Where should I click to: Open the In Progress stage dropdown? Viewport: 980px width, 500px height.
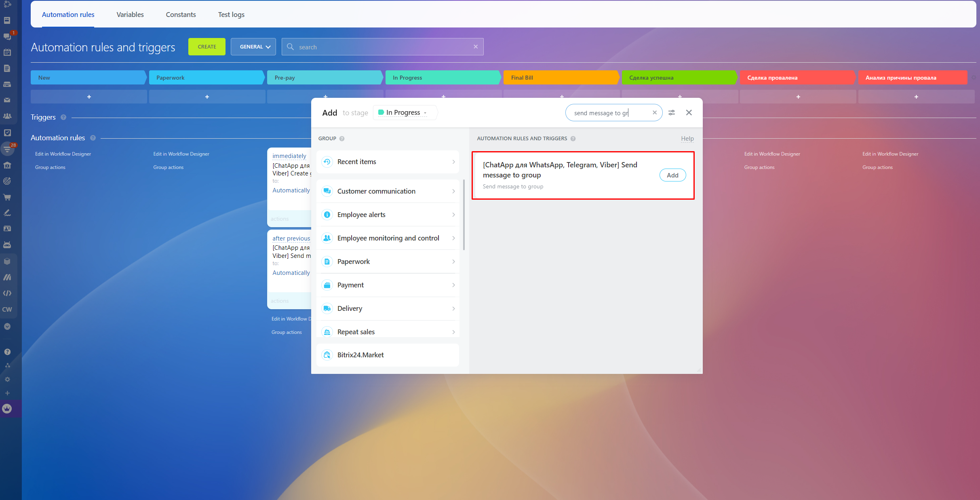(404, 113)
